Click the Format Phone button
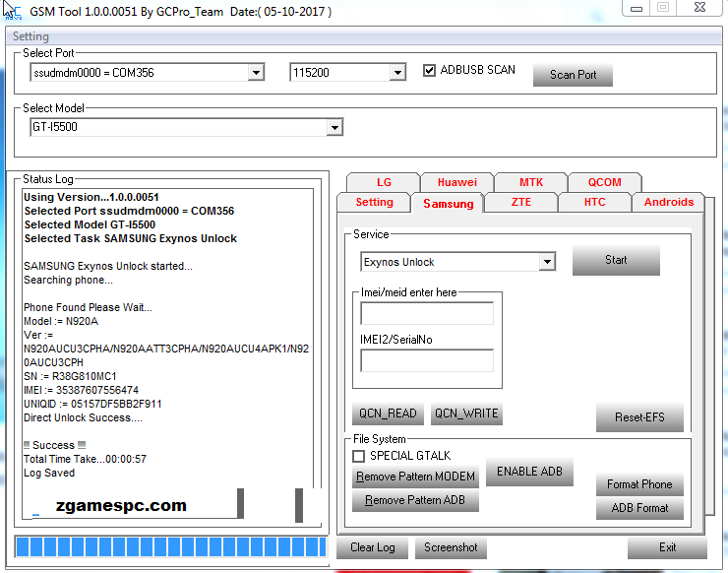Screen dimensions: 728x573 pyautogui.click(x=639, y=484)
